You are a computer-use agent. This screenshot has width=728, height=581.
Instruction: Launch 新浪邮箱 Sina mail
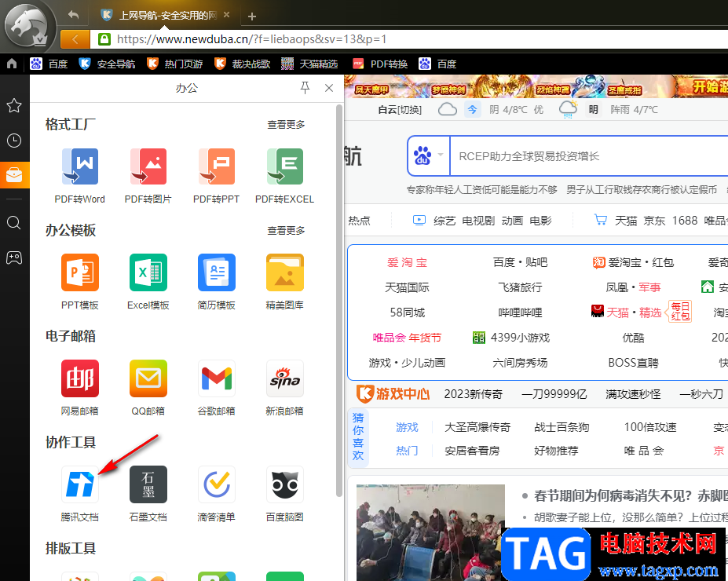284,388
